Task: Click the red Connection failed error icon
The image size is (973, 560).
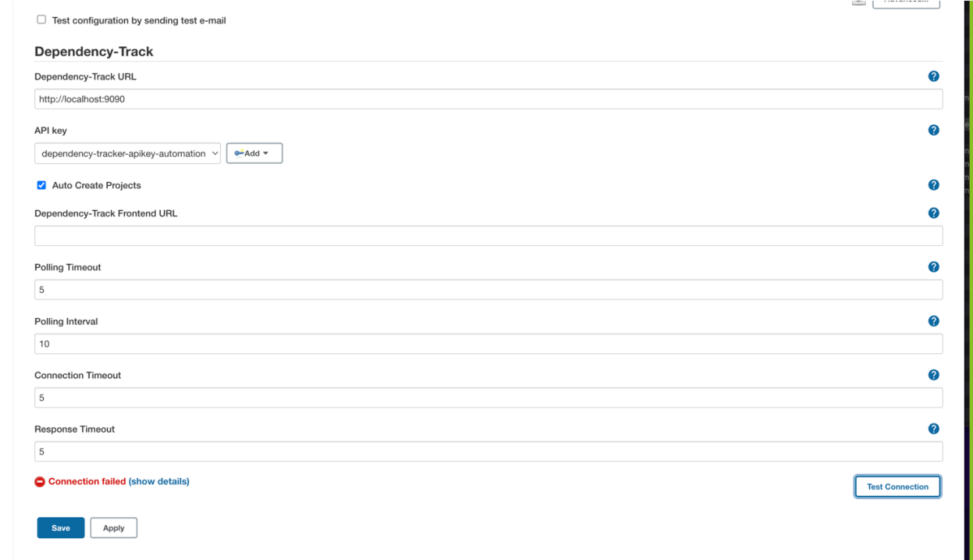Action: click(40, 482)
